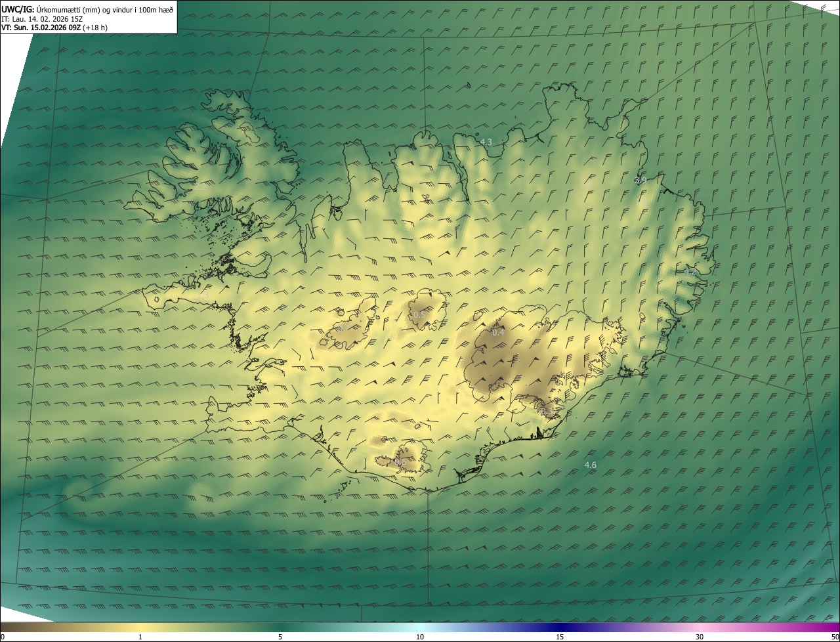Click the 10 tick on the colour scale
The height and width of the screenshot is (642, 840).
click(420, 637)
